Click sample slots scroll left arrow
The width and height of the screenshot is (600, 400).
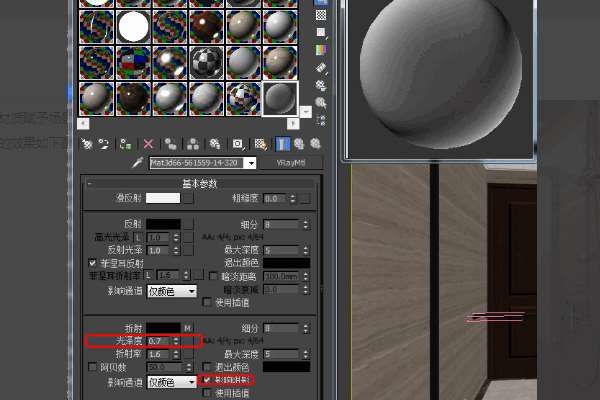pos(83,124)
